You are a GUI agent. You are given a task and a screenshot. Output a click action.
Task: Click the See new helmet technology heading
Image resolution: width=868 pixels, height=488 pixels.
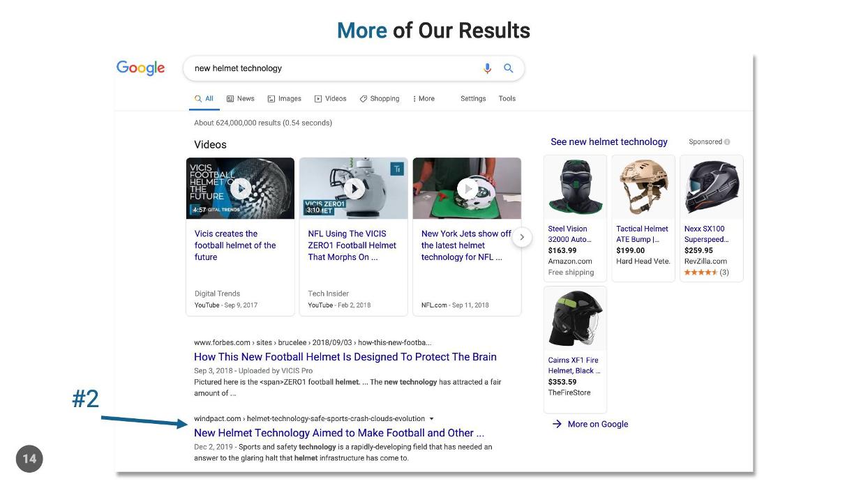tap(609, 142)
